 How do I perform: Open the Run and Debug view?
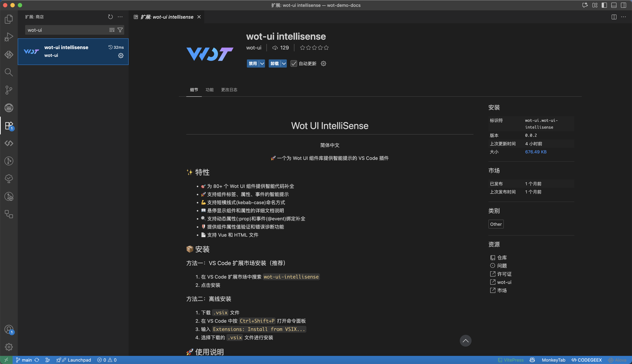tap(9, 37)
